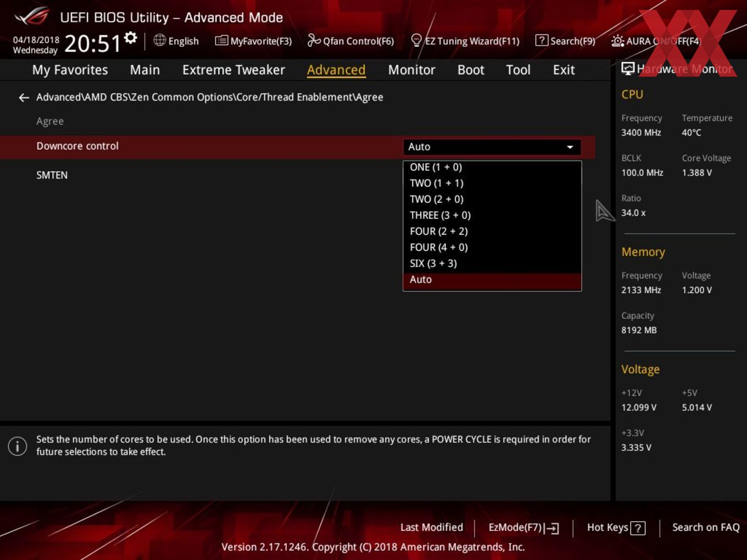The height and width of the screenshot is (560, 747).
Task: Choose Auto in the dropdown list
Action: (x=492, y=279)
